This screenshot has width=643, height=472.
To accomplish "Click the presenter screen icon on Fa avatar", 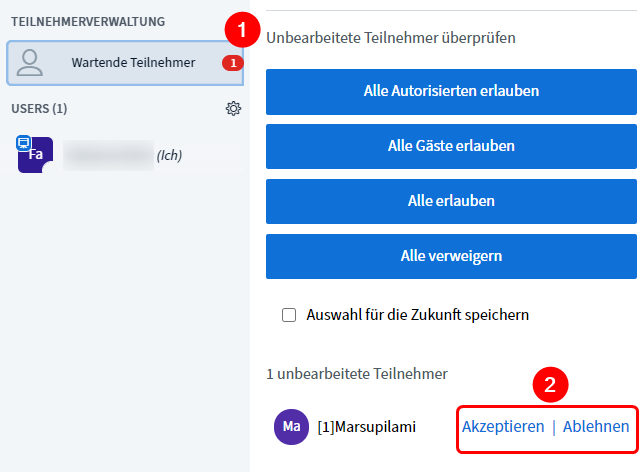I will (24, 144).
